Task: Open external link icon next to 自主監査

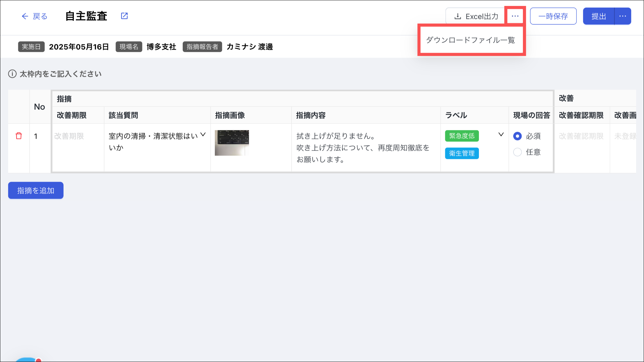Action: click(x=125, y=16)
